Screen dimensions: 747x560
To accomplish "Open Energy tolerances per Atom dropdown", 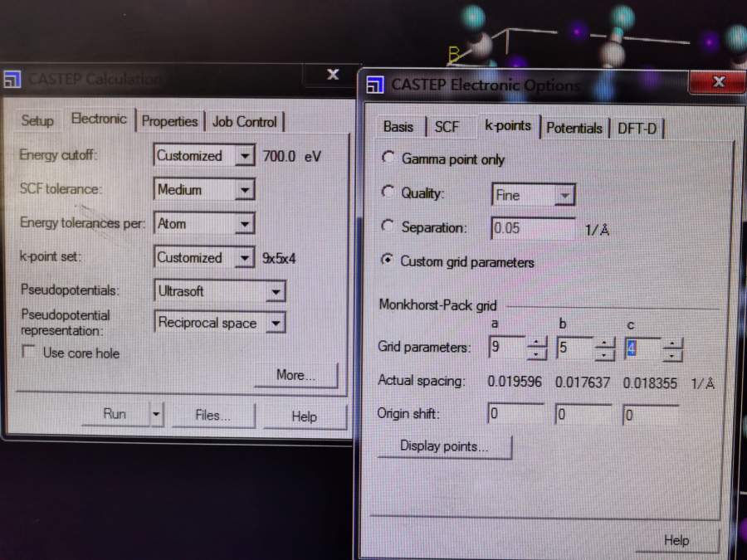I will [244, 224].
